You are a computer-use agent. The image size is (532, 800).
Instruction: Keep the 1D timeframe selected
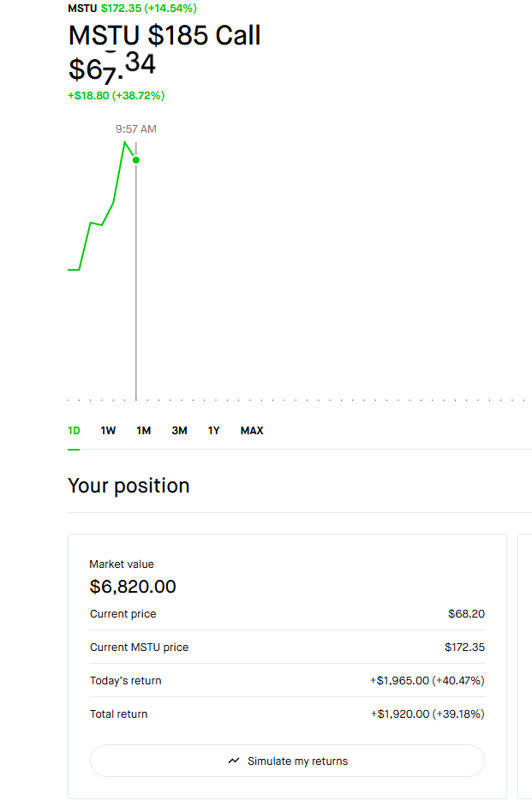[73, 431]
